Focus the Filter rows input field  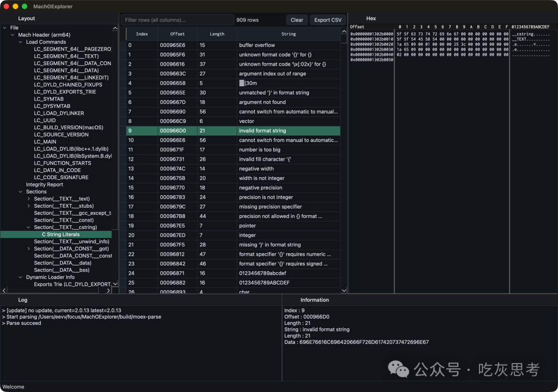(x=177, y=20)
